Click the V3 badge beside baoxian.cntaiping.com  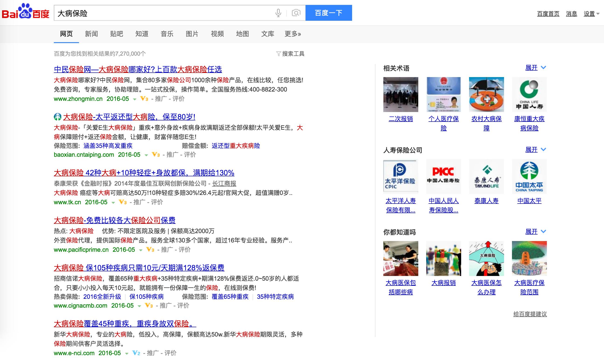pos(156,155)
